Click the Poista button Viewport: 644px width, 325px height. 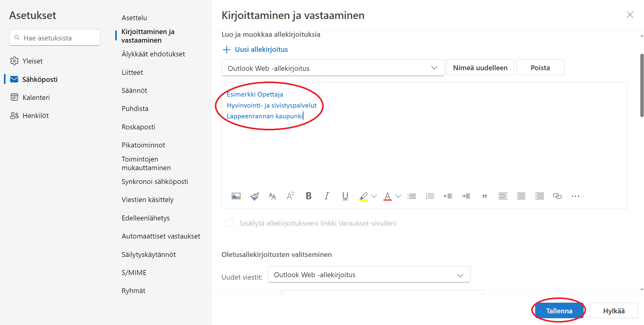(540, 67)
